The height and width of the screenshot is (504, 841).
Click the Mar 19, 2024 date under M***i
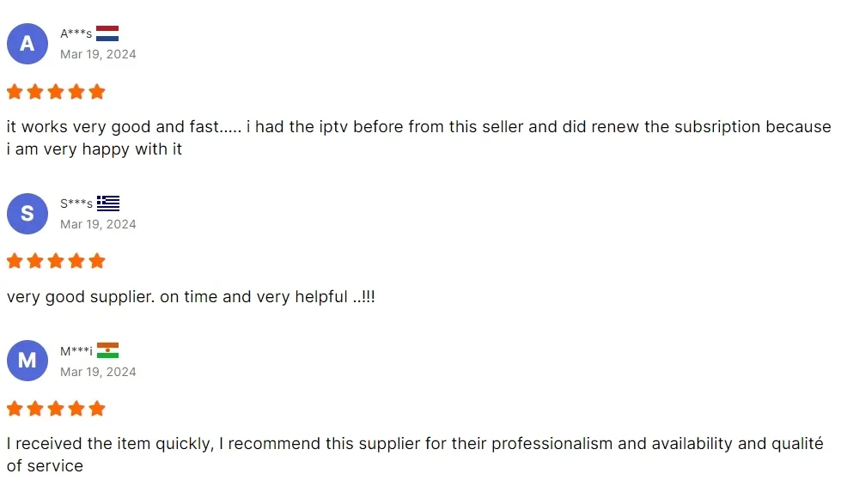point(98,372)
